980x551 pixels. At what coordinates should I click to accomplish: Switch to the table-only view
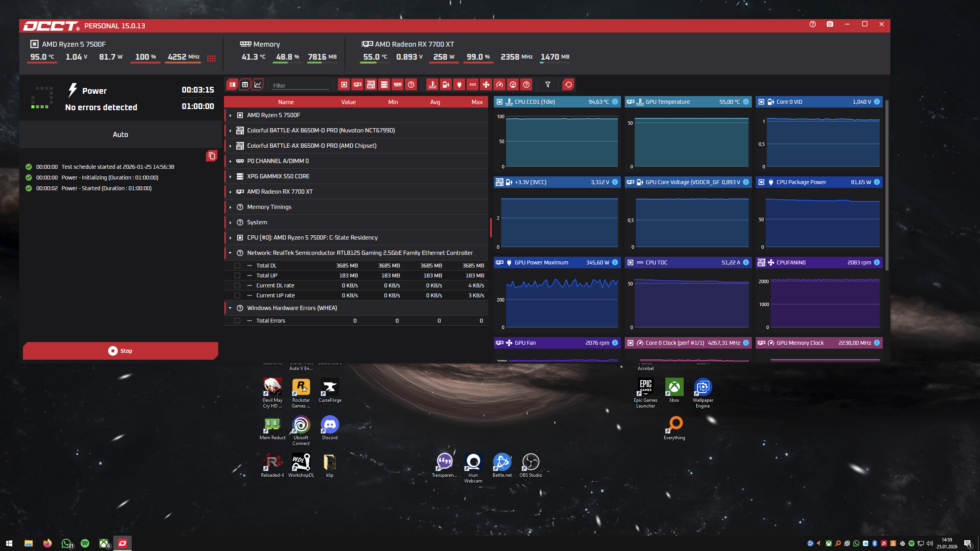click(245, 85)
